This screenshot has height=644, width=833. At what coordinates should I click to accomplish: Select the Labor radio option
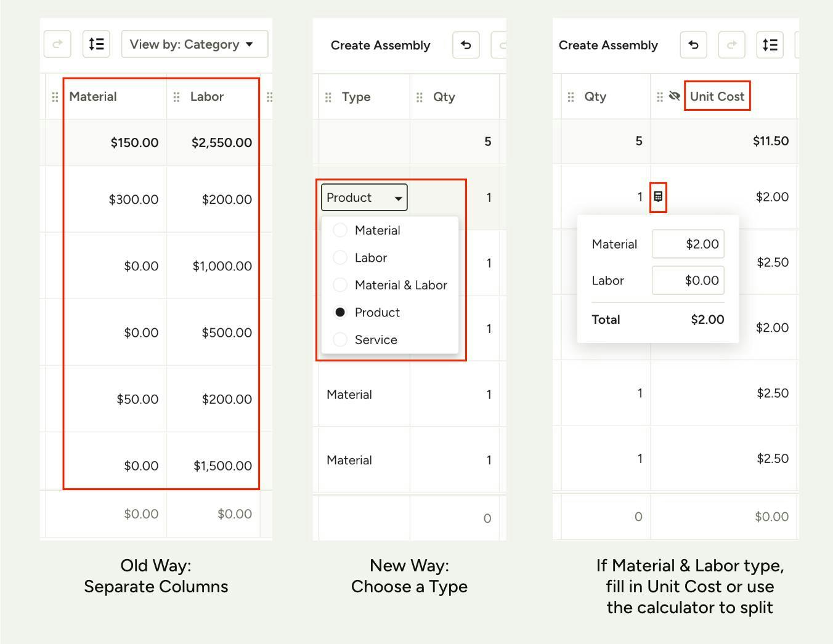(x=340, y=258)
